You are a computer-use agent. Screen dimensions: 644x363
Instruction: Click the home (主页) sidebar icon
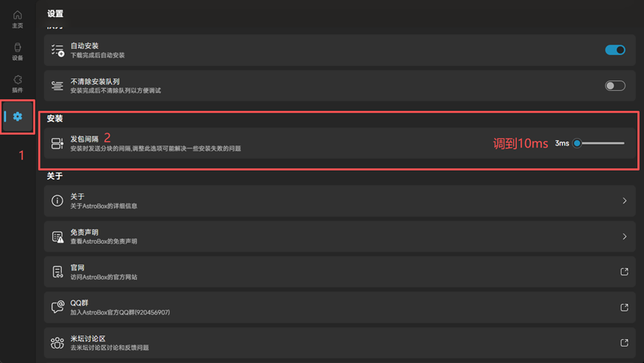(x=17, y=15)
